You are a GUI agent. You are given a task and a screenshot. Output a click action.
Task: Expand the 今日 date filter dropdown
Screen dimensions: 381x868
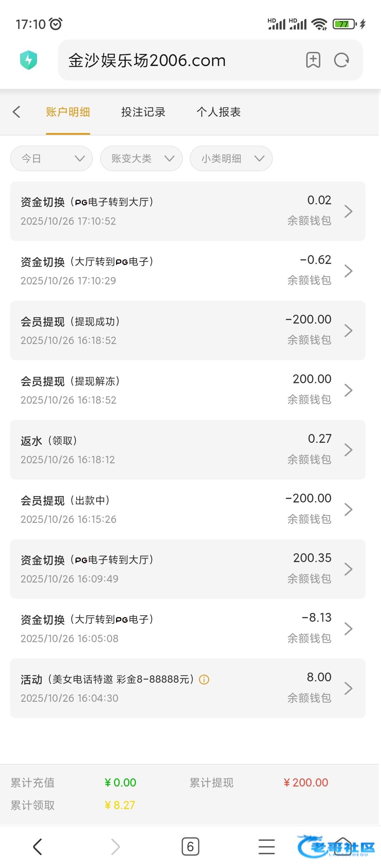click(52, 158)
